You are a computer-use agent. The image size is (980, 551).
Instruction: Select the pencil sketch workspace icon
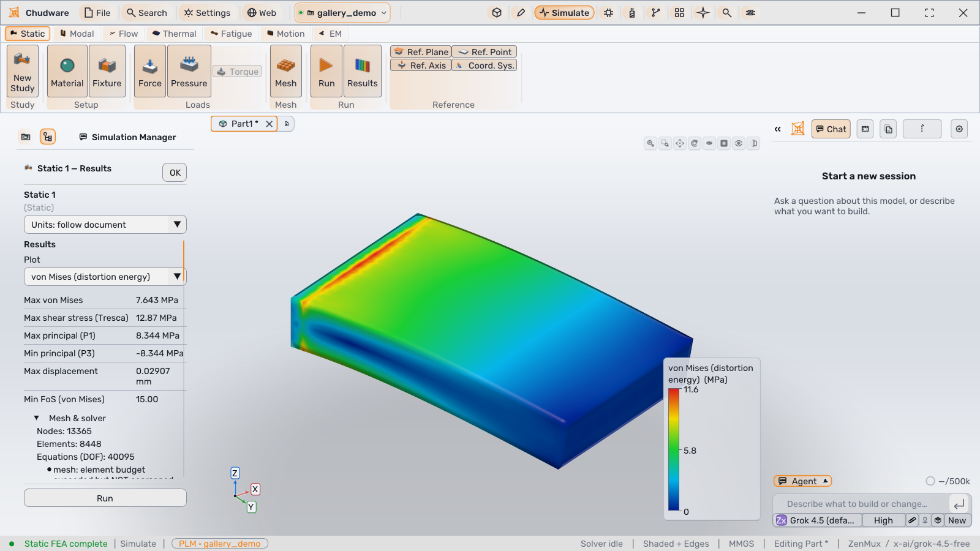521,12
